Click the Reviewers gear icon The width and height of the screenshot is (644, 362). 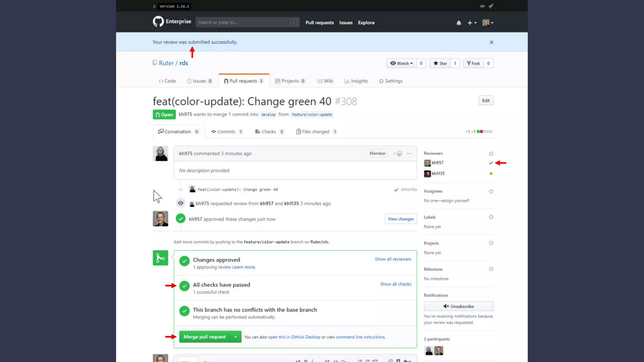point(491,154)
